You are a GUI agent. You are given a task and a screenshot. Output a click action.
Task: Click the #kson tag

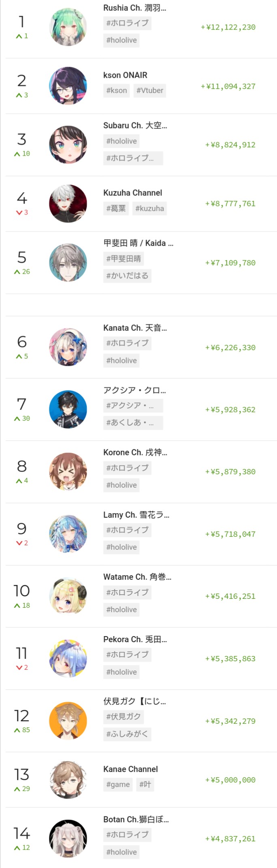point(117,90)
